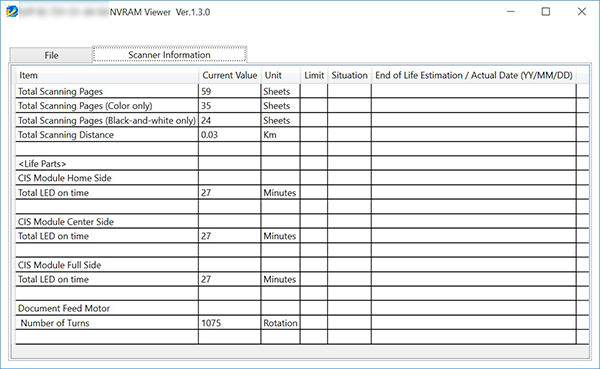
Task: Click the 27 value under CIS Module Home Side
Action: (x=206, y=193)
